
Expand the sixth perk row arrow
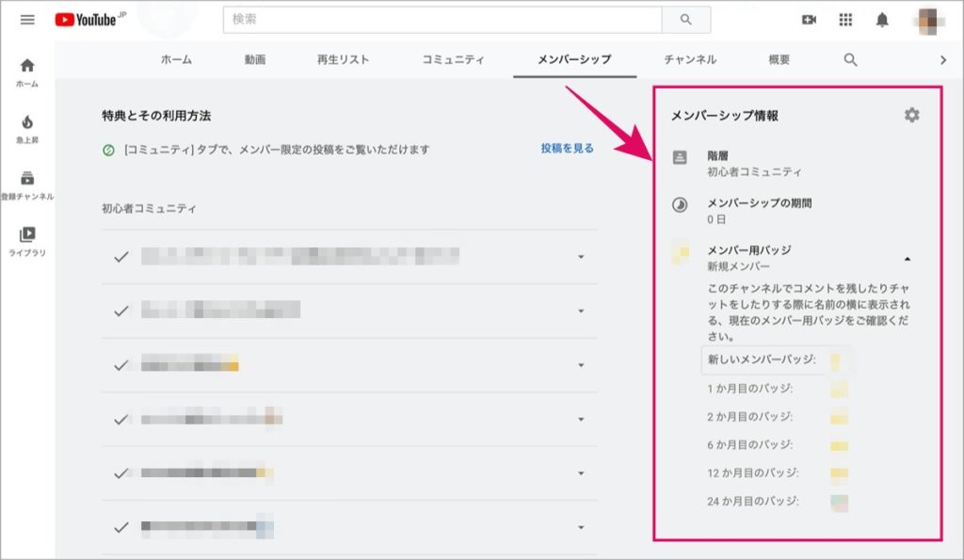[581, 527]
